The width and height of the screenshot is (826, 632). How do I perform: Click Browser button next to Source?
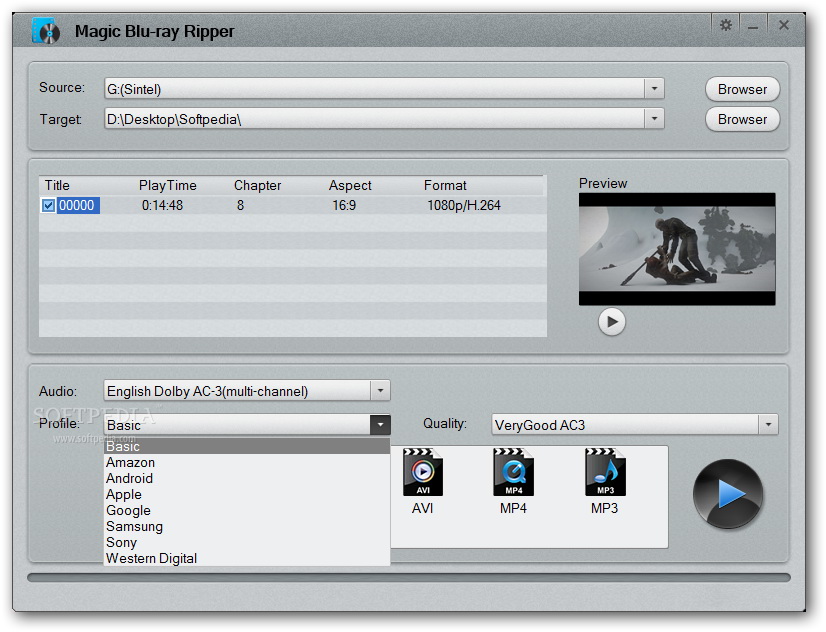coord(742,89)
